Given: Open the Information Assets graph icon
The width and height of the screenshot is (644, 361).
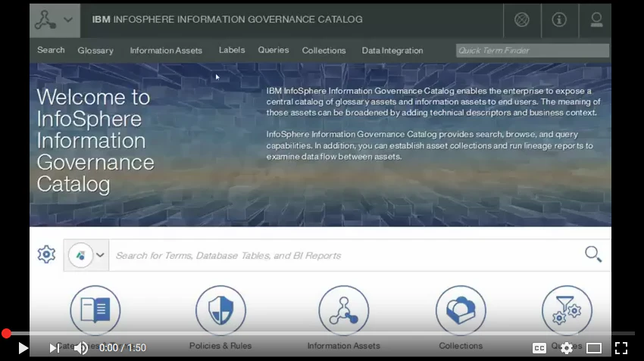Looking at the screenshot, I should 344,310.
